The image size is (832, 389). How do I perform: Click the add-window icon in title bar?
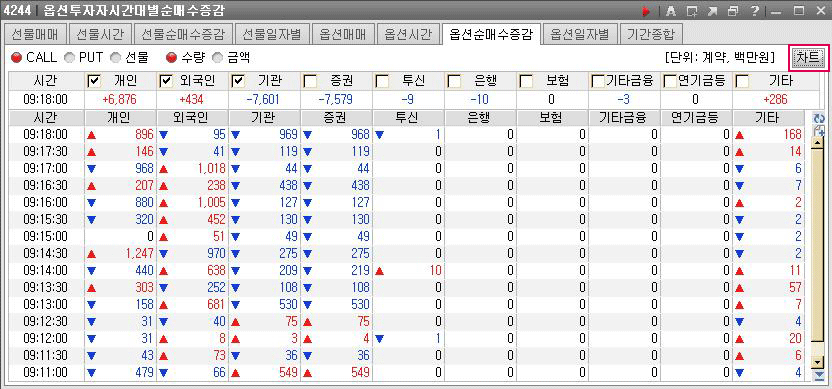coord(691,10)
